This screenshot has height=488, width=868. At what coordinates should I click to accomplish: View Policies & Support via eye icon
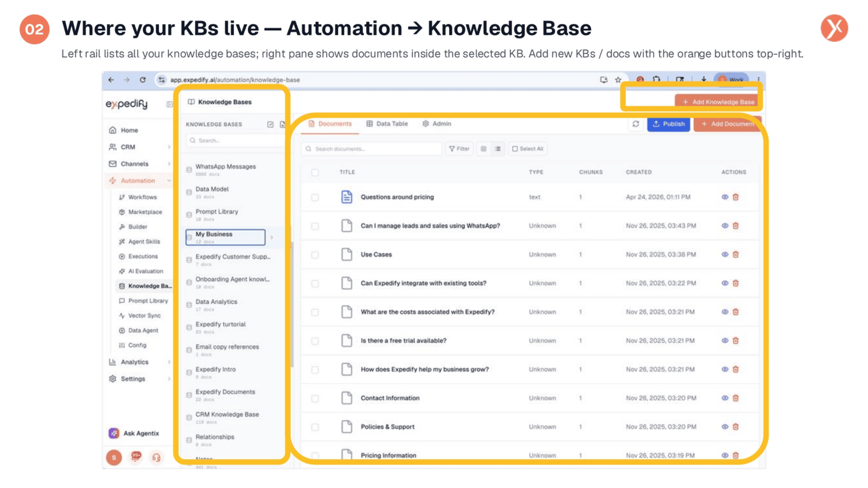click(725, 427)
